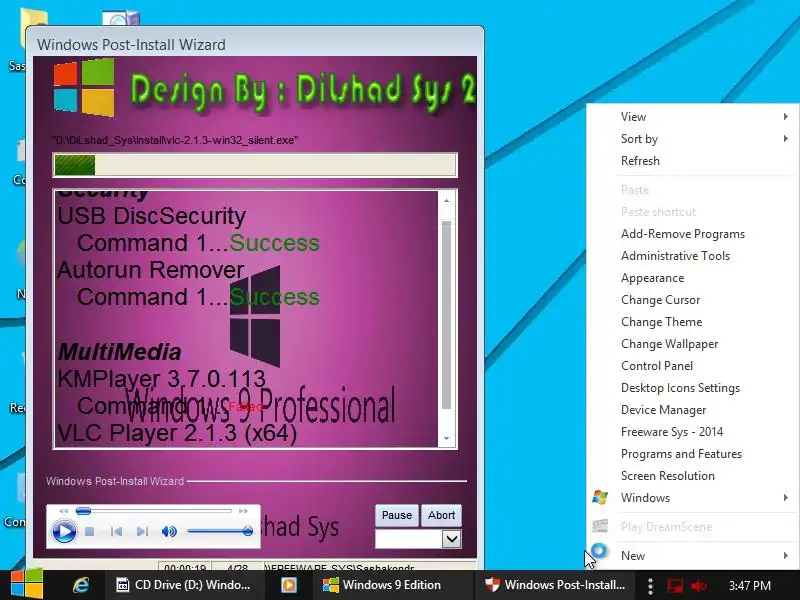Click the KMPlayer 3.7.0.113 log entry
Image resolution: width=800 pixels, height=600 pixels.
pos(161,379)
